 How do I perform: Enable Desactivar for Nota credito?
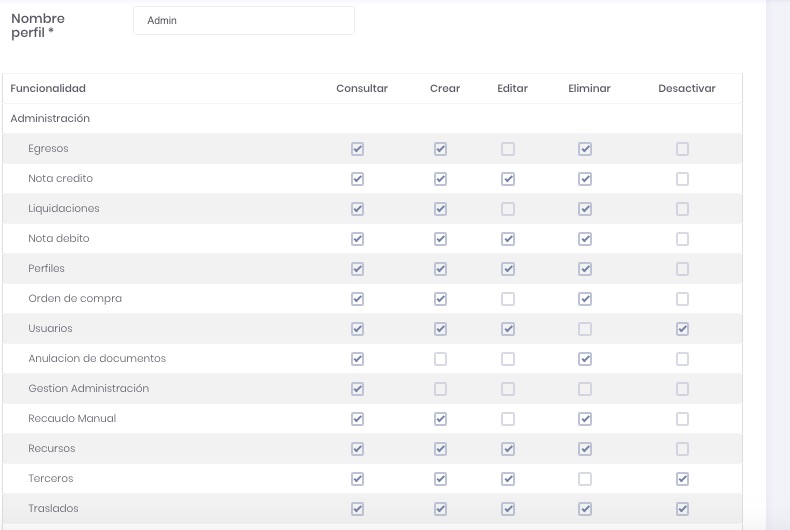(x=682, y=179)
